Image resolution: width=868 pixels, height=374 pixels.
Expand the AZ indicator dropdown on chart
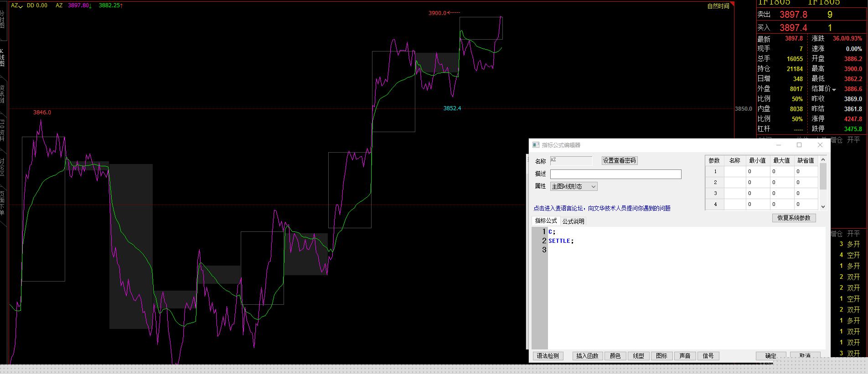[x=17, y=5]
